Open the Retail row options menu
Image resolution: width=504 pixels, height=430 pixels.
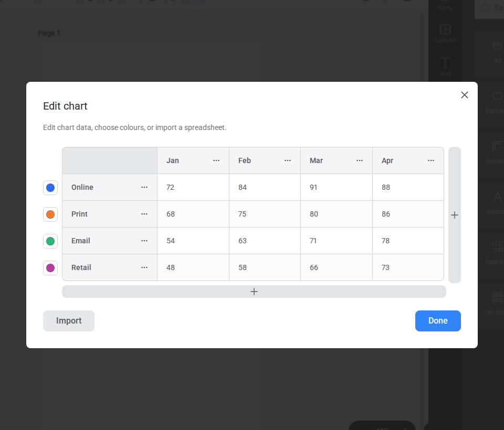(144, 267)
